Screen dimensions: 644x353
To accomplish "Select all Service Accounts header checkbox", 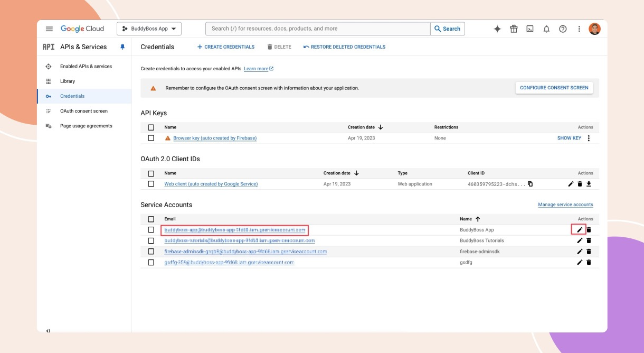I will click(151, 219).
